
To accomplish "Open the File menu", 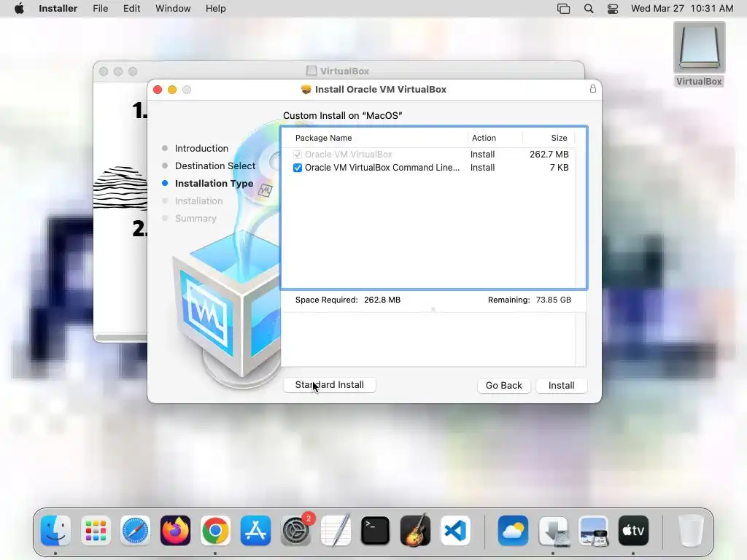I will 101,9.
